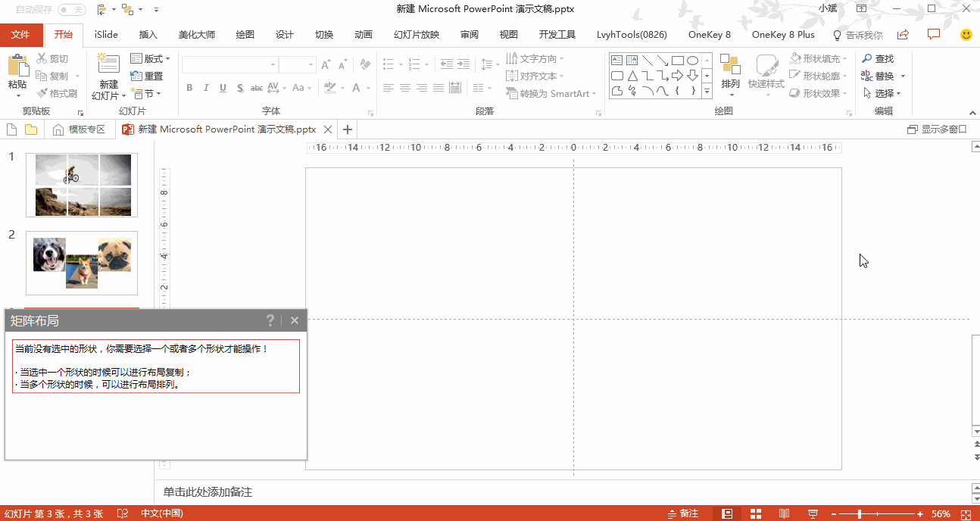
Task: Select the slide 2 thumbnail with dogs
Action: 82,263
